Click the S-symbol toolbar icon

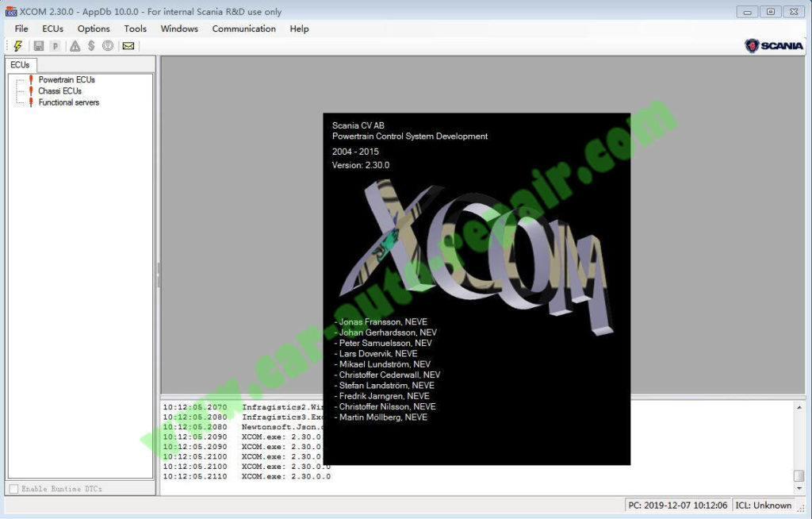pos(91,45)
